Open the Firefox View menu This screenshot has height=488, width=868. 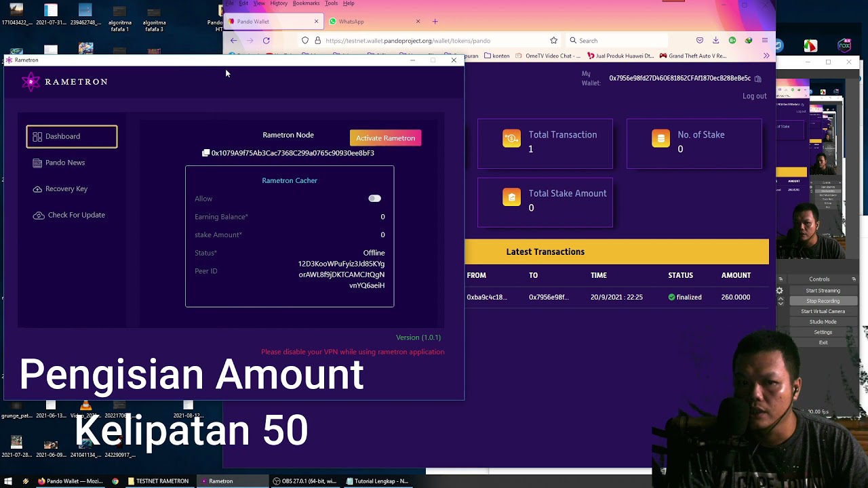coord(259,3)
